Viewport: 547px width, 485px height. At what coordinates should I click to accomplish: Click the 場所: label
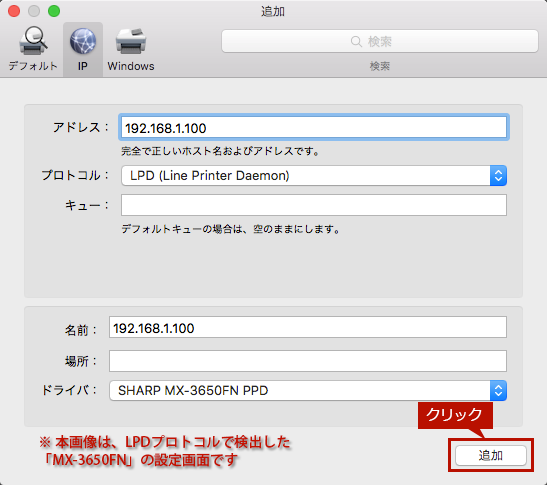click(x=81, y=361)
